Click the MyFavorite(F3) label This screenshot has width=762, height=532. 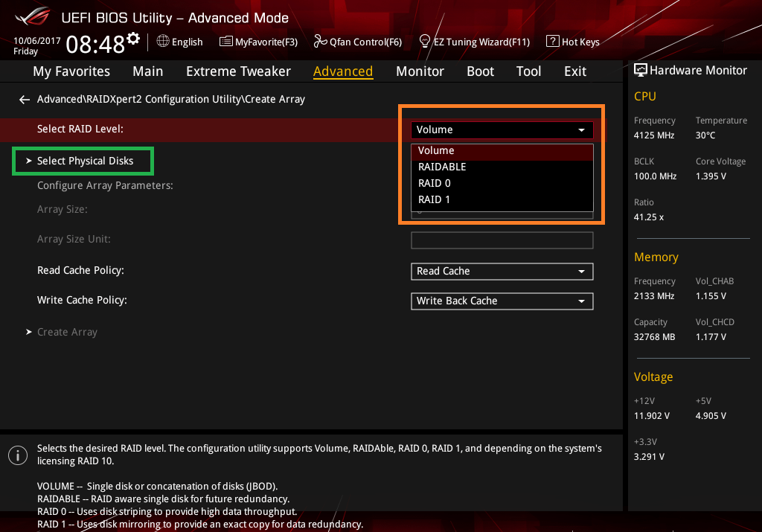(x=266, y=42)
